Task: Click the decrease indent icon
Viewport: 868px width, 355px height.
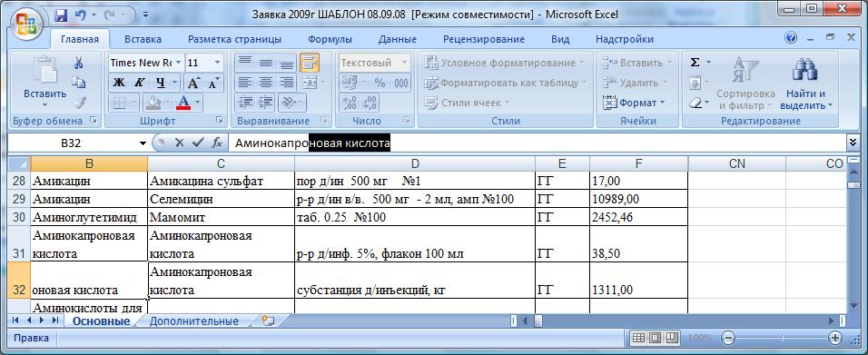Action: click(245, 103)
